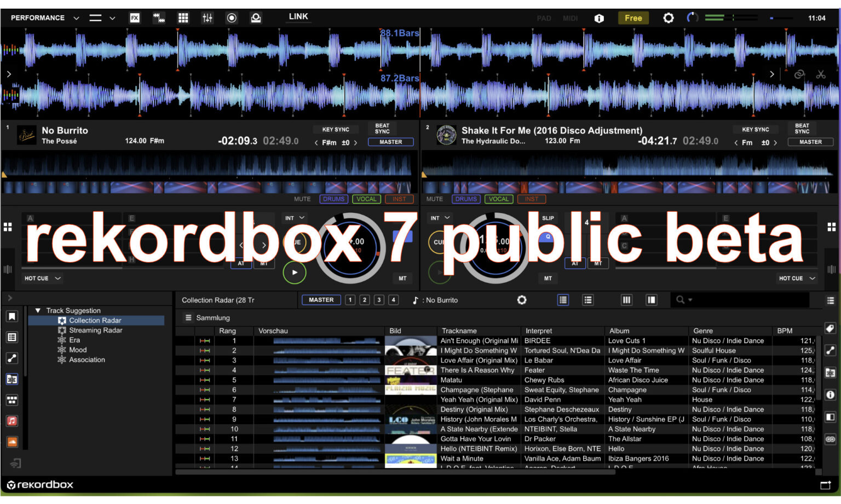Click the LINK button
The image size is (841, 504).
coord(298,16)
